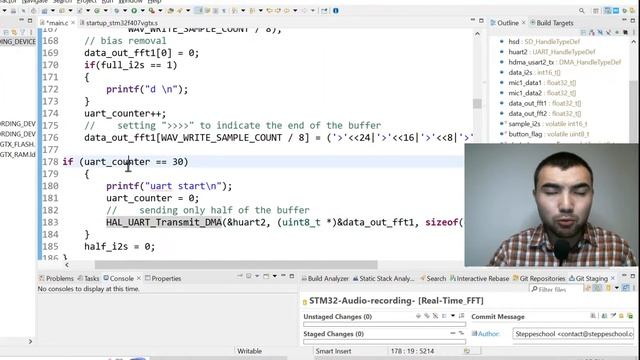Click the green Run button in toolbar
Viewport: 640px width, 360px height.
pyautogui.click(x=134, y=11)
